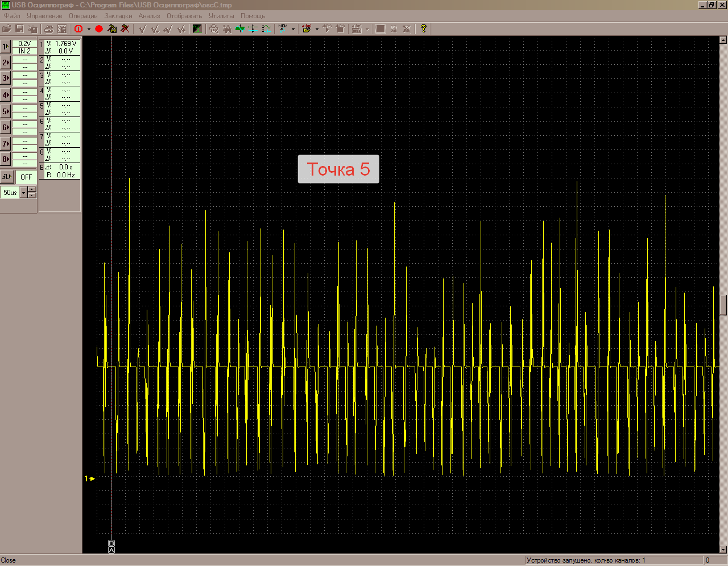The image size is (728, 566).
Task: Click the A:B:C play icon
Action: point(327,28)
